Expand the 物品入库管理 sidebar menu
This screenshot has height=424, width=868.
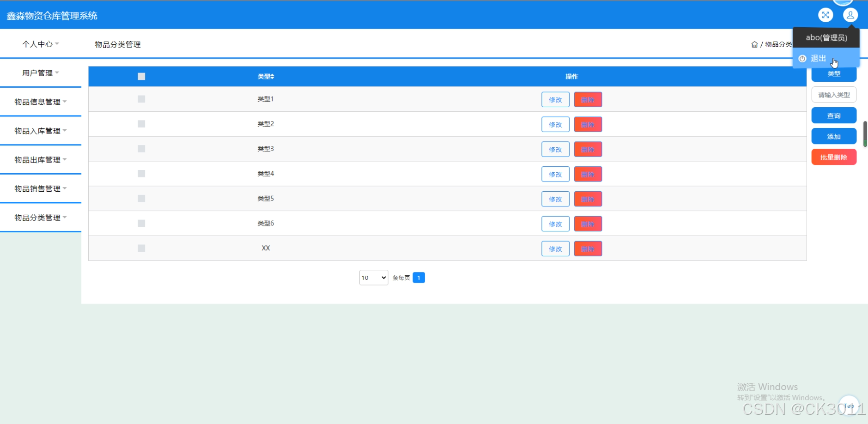point(41,131)
